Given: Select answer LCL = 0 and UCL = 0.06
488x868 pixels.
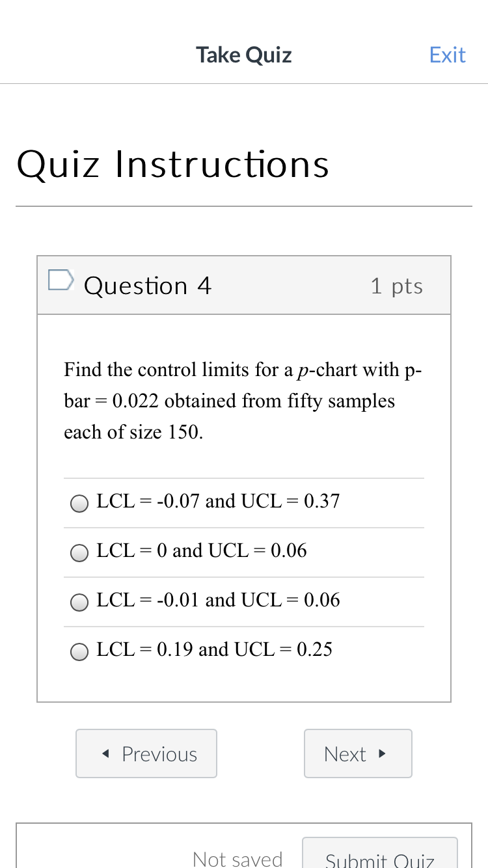Looking at the screenshot, I should [x=79, y=552].
